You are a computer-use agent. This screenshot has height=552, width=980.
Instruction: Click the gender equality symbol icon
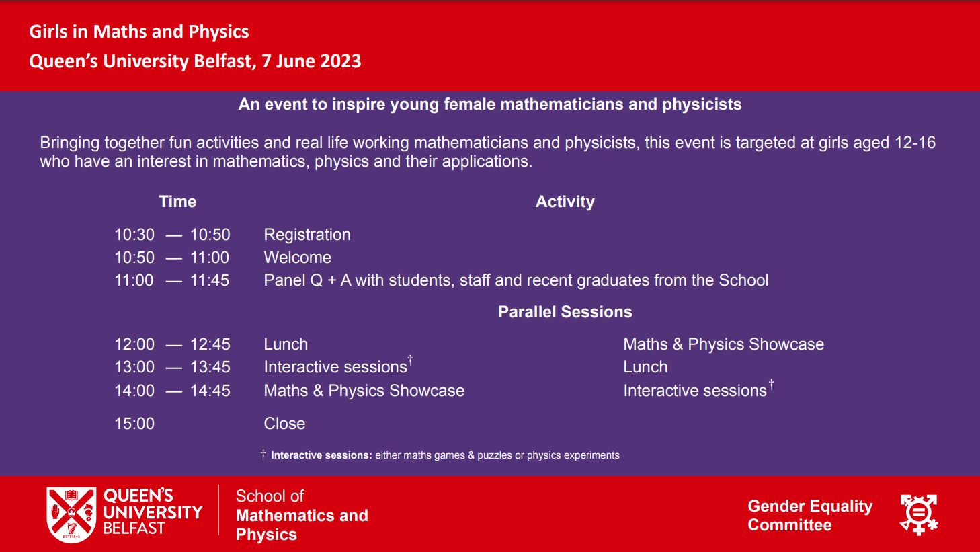(919, 514)
